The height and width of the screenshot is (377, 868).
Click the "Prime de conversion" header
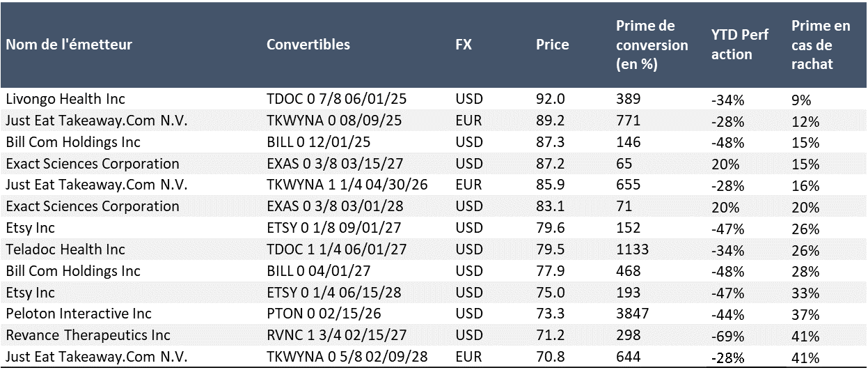(x=652, y=45)
